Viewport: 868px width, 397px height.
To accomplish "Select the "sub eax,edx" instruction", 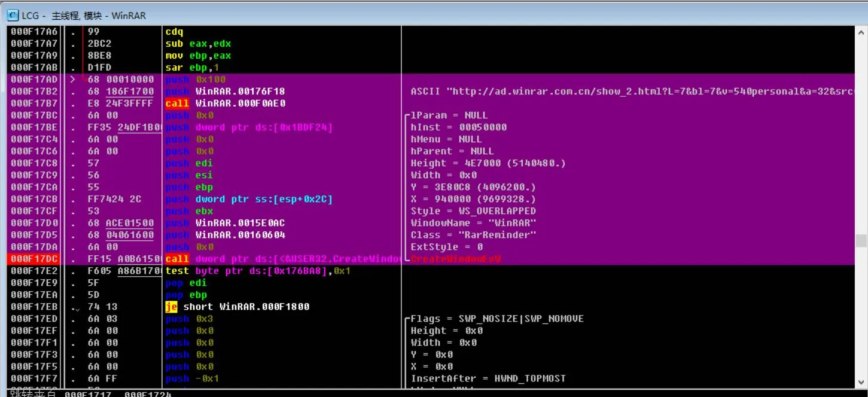I will coord(198,44).
